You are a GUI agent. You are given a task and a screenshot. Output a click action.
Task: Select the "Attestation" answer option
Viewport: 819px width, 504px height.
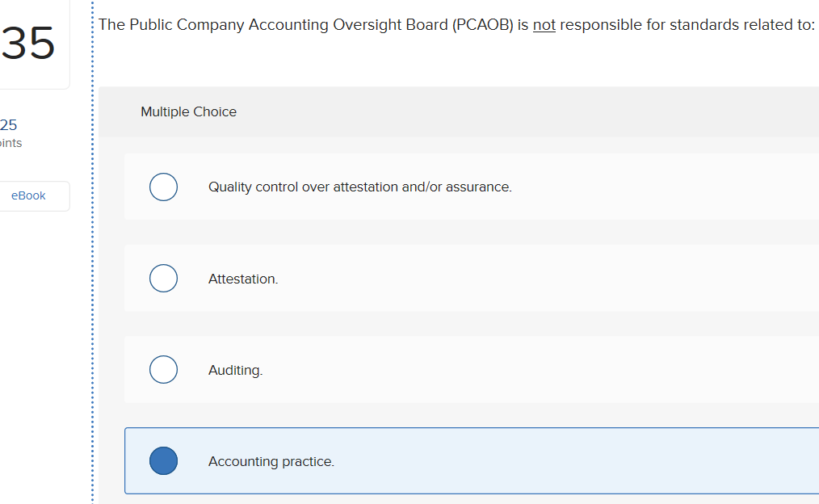[163, 278]
